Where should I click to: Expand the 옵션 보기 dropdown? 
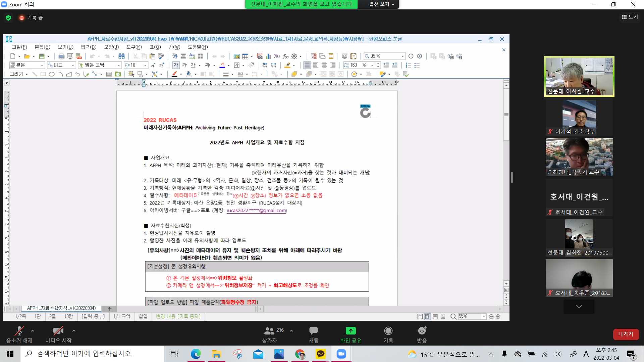click(381, 4)
